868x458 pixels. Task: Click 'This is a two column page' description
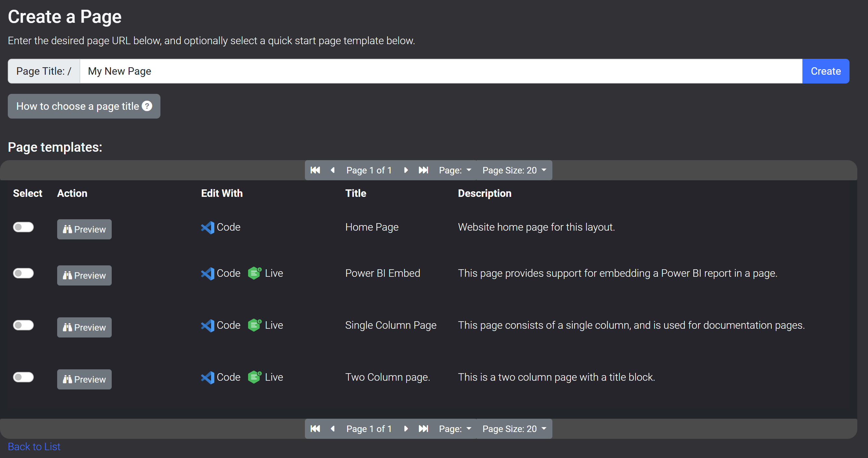556,377
